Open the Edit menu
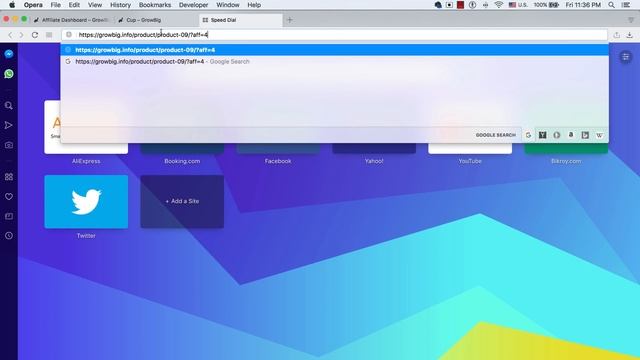The width and height of the screenshot is (640, 360). 74,5
